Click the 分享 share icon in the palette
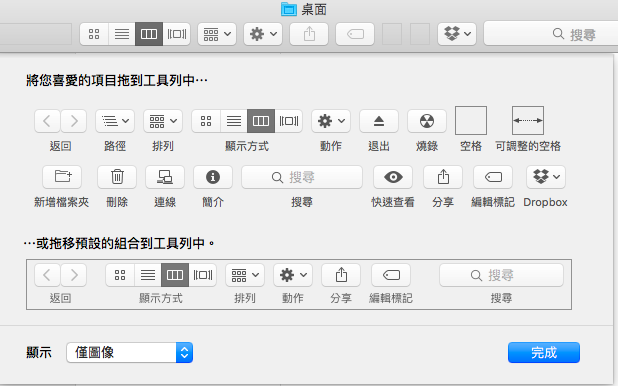618x386 pixels. [x=443, y=177]
